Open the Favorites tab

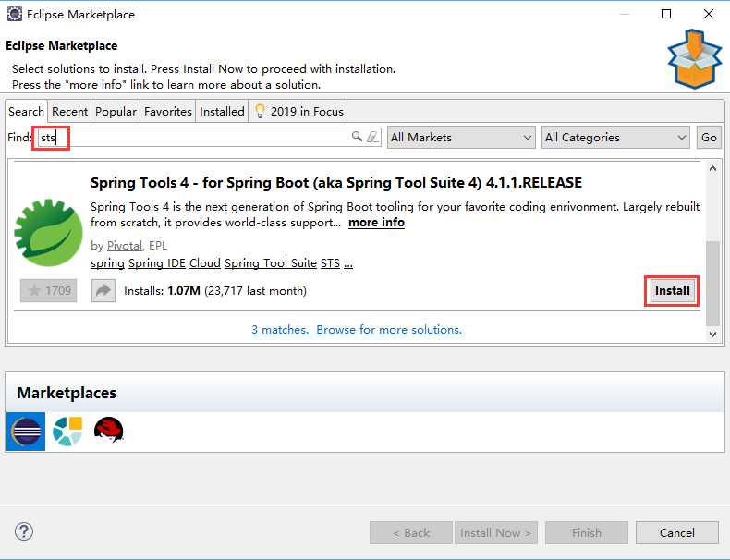[x=167, y=112]
